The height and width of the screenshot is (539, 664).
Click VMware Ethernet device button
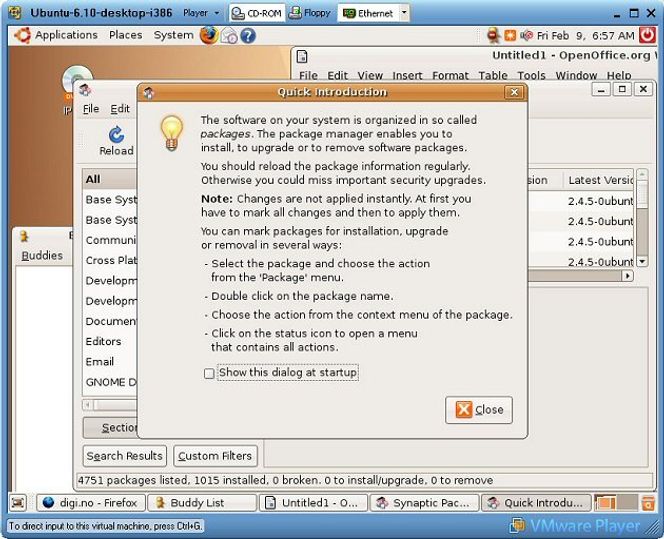click(x=368, y=13)
